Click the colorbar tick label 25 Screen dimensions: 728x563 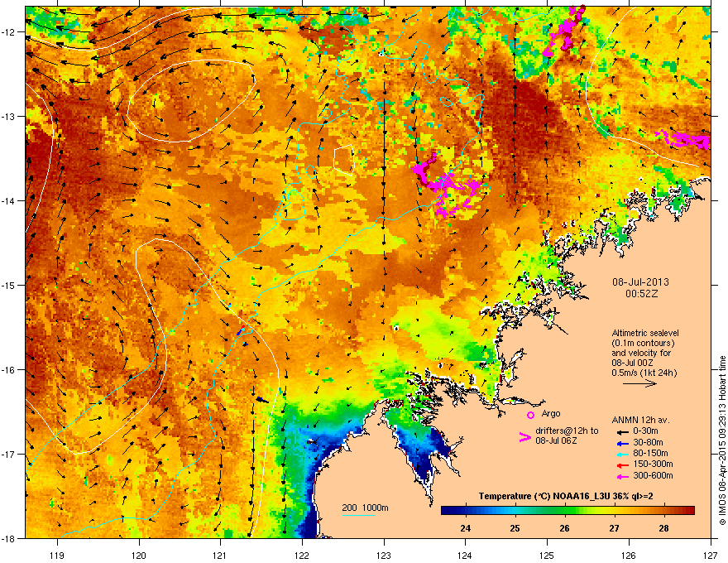click(515, 528)
